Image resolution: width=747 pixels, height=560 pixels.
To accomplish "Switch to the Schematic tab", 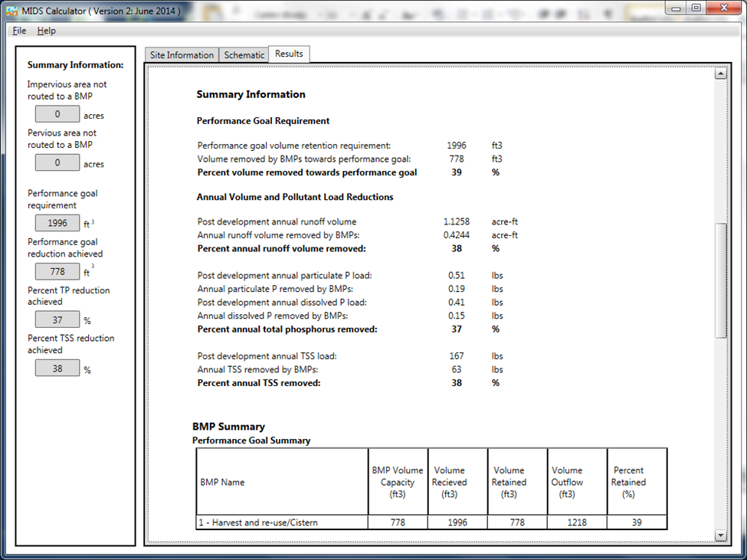I will [244, 55].
